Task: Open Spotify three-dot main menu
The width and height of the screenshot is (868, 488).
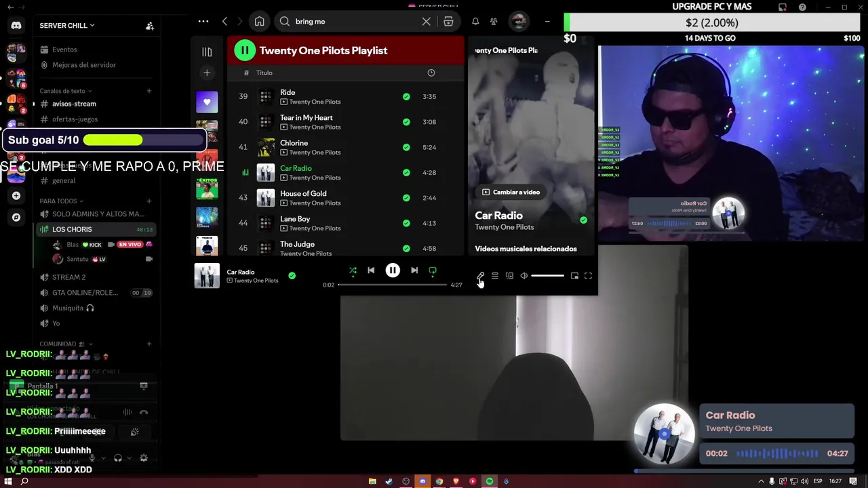Action: pyautogui.click(x=203, y=22)
